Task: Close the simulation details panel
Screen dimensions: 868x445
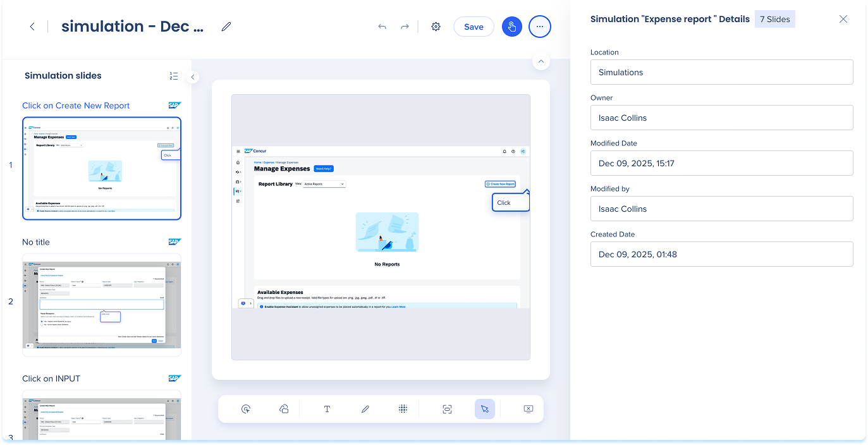Action: point(843,19)
